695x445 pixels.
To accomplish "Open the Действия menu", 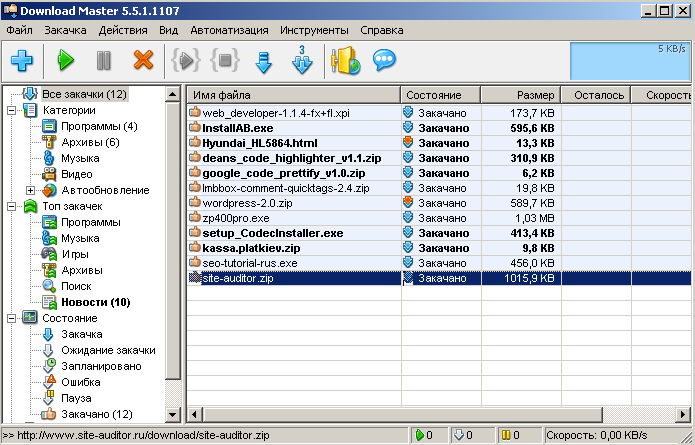I will [123, 30].
